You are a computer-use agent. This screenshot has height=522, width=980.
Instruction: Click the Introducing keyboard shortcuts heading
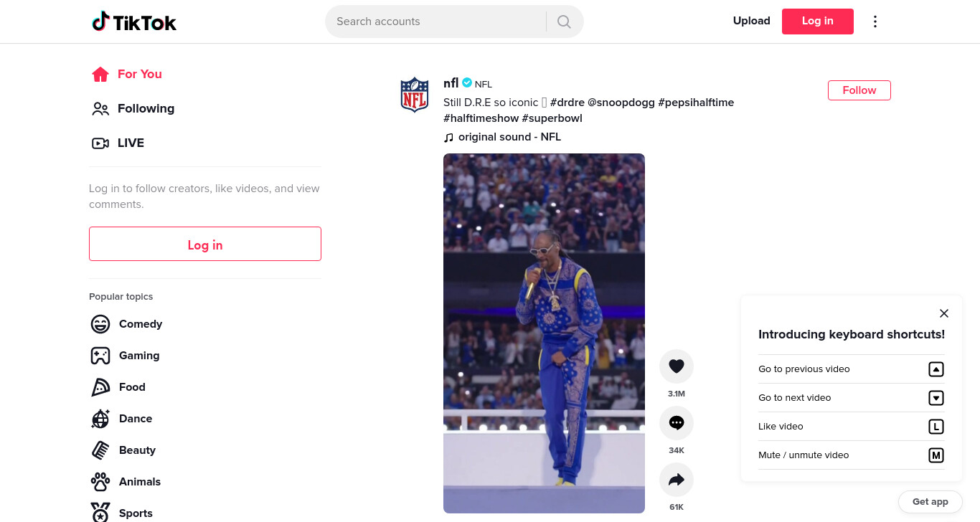click(x=852, y=334)
